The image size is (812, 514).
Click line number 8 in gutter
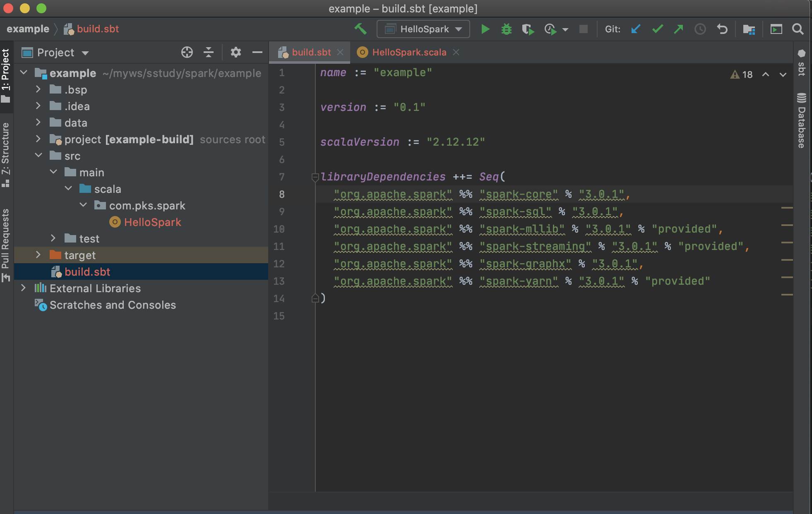coord(281,195)
